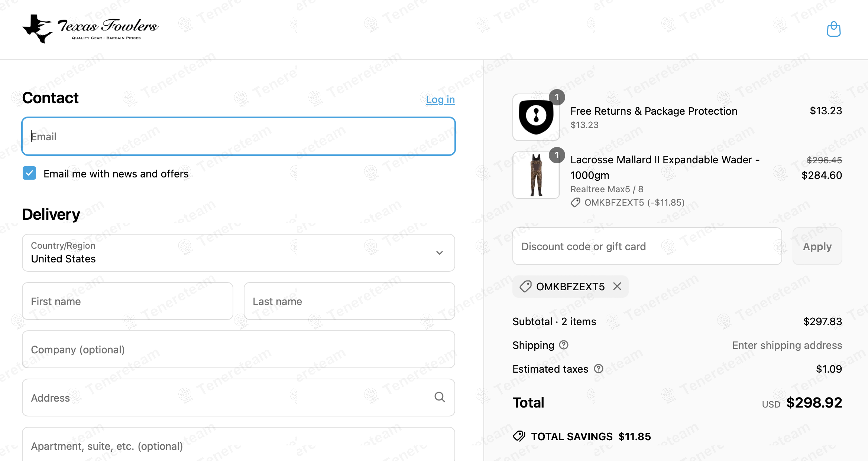
Task: Click the tag icon on OMKBFZEXT5 chip
Action: [525, 286]
